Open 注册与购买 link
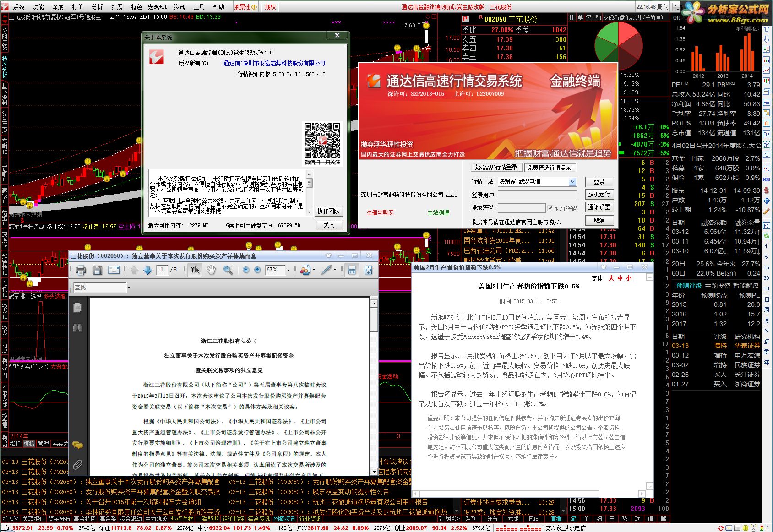Image resolution: width=773 pixels, height=532 pixels. pyautogui.click(x=380, y=213)
